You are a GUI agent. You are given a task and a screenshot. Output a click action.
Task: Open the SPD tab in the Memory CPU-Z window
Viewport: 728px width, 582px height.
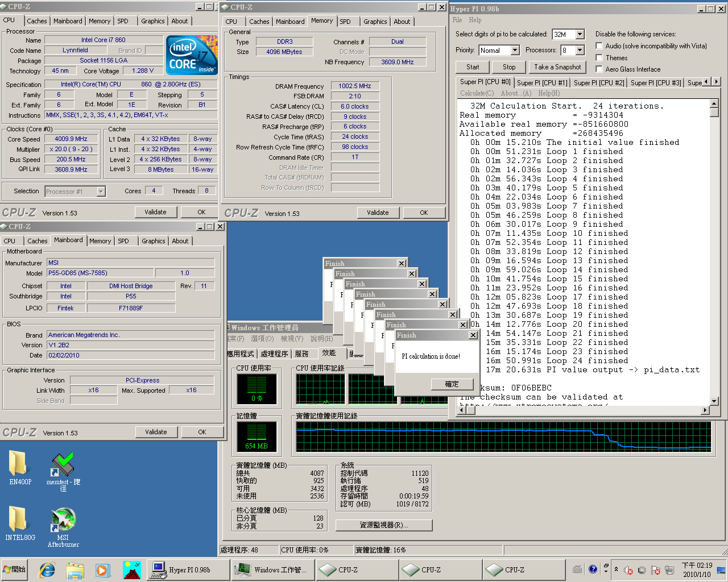(345, 22)
